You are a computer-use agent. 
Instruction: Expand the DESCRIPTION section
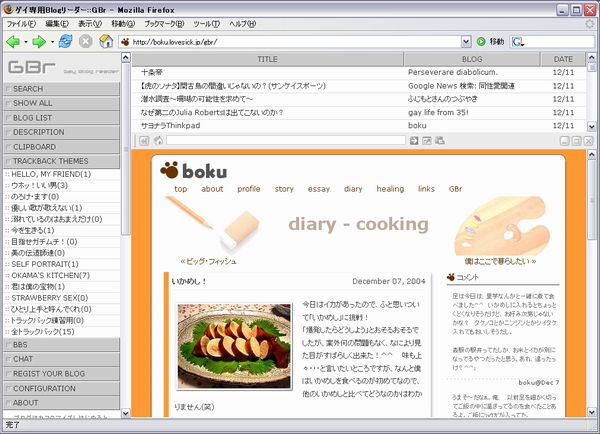61,132
